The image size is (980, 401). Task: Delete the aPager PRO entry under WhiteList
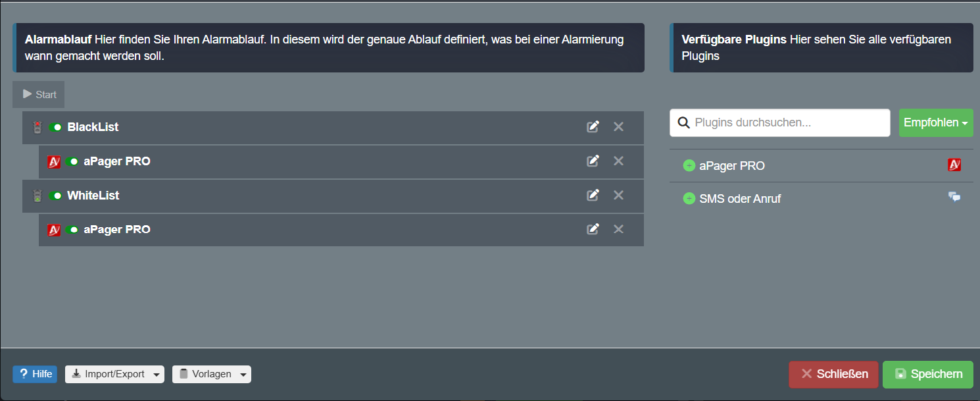[x=618, y=229]
